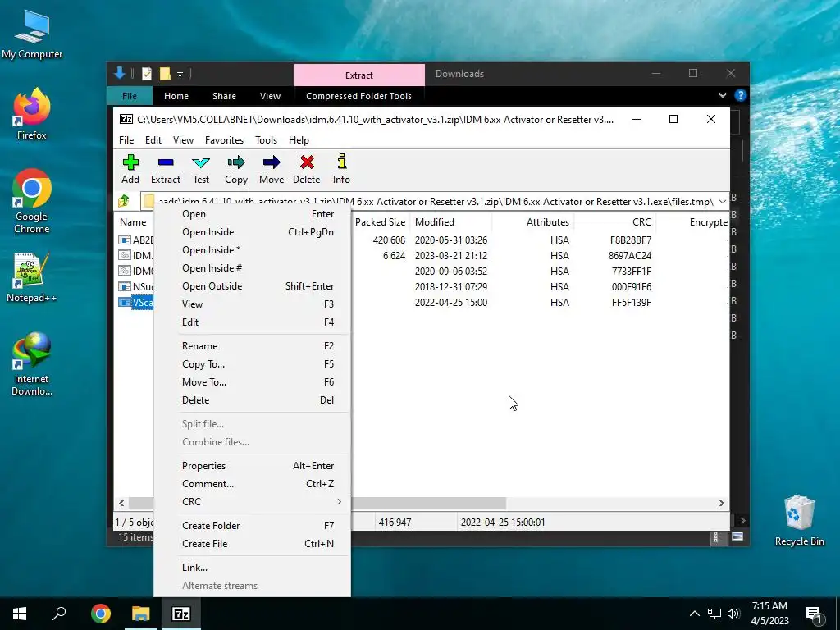The height and width of the screenshot is (630, 840).
Task: Choose Delete Del in context menu
Action: (x=258, y=400)
